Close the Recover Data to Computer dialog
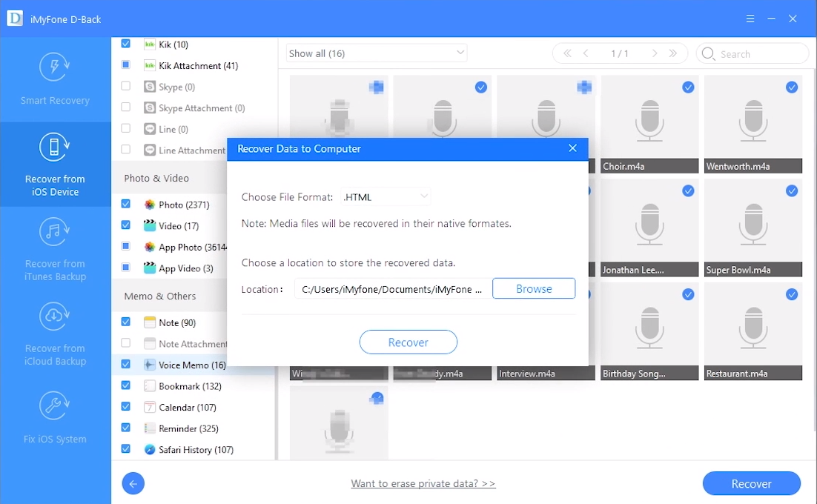Screen dimensions: 817x504 coord(572,148)
